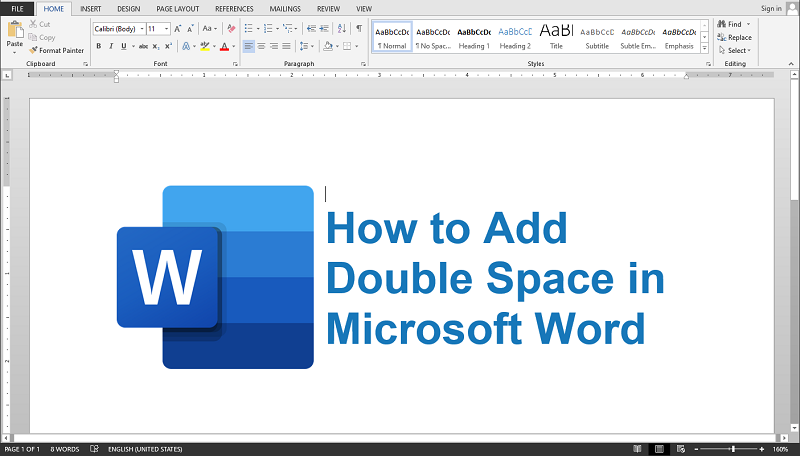Apply the Title style

pos(556,37)
